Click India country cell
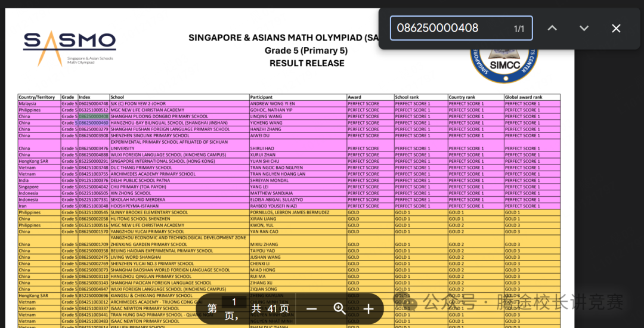 tap(23, 180)
